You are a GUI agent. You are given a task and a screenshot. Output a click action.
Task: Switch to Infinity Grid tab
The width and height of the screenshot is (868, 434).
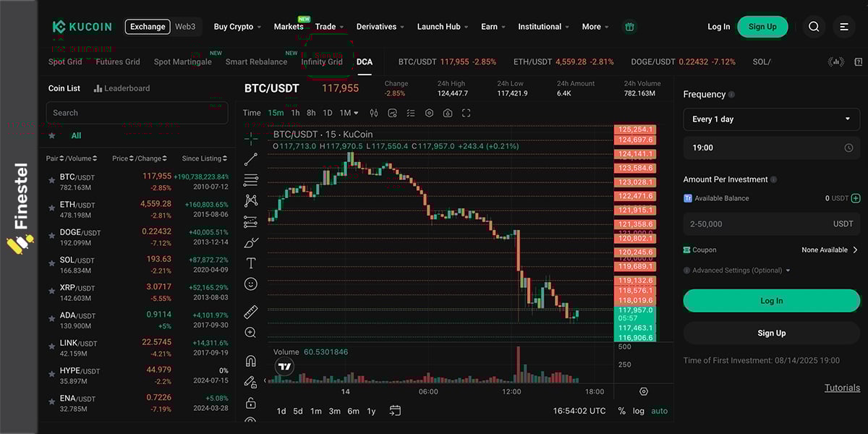pyautogui.click(x=322, y=62)
